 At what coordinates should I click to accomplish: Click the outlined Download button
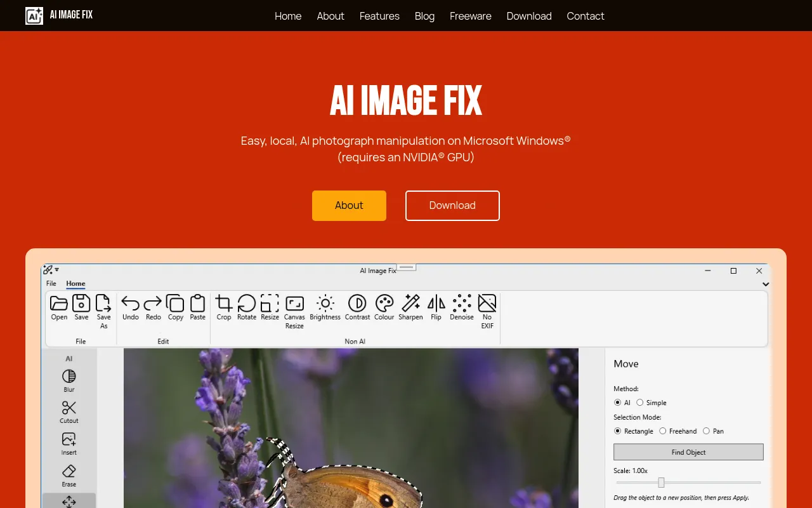tap(452, 206)
